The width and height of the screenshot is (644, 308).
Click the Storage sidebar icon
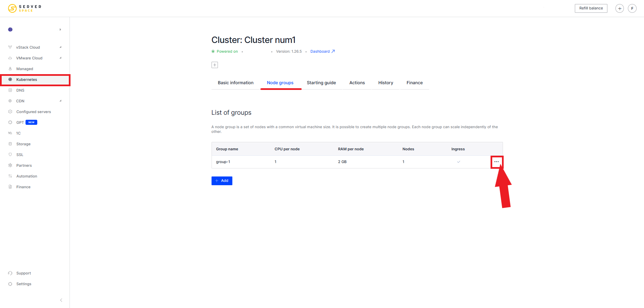pyautogui.click(x=10, y=144)
